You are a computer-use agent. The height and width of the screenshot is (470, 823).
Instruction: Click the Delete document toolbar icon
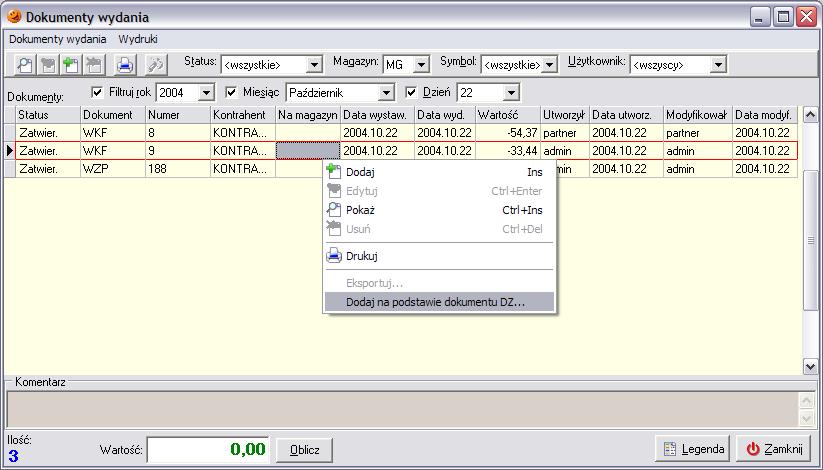pyautogui.click(x=94, y=65)
